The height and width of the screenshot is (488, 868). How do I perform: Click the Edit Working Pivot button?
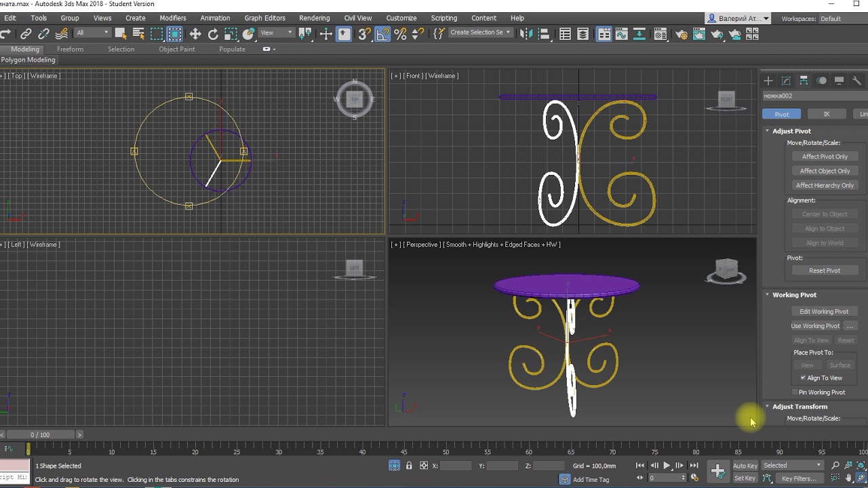[x=824, y=312]
